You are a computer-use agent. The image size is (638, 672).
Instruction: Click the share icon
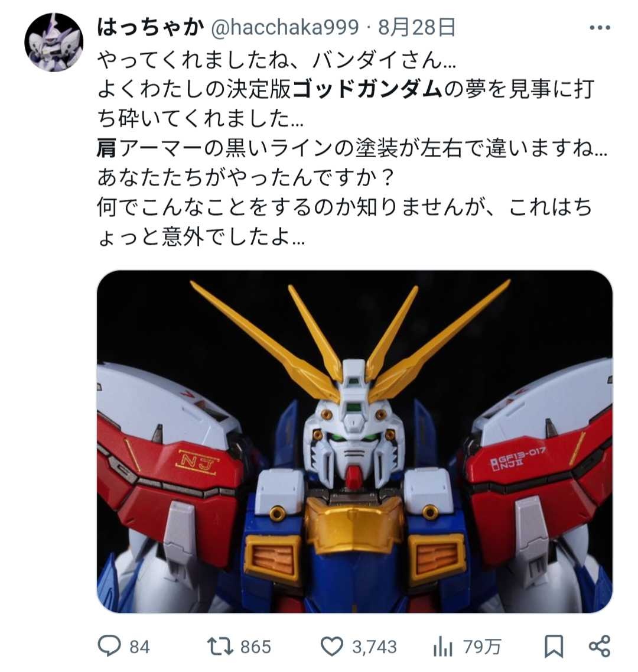[600, 646]
